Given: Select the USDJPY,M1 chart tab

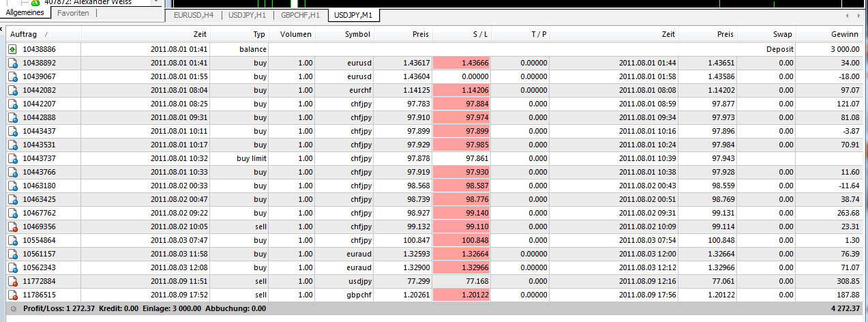Looking at the screenshot, I should (354, 14).
